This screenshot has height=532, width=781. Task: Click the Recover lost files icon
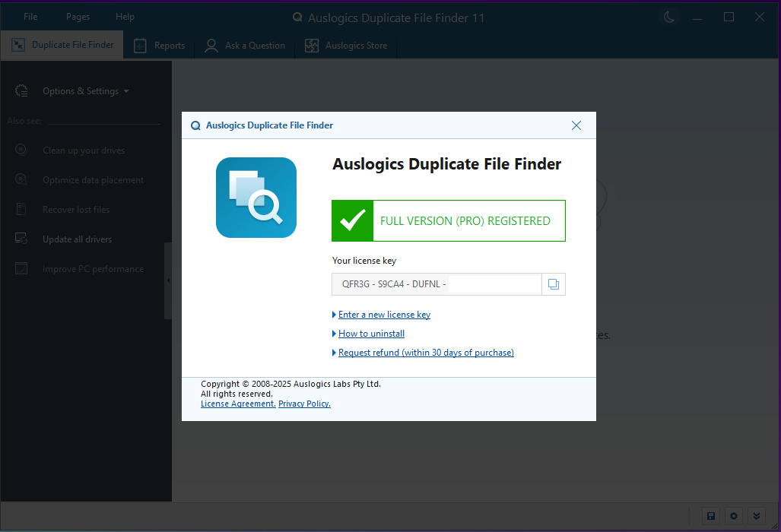click(21, 209)
